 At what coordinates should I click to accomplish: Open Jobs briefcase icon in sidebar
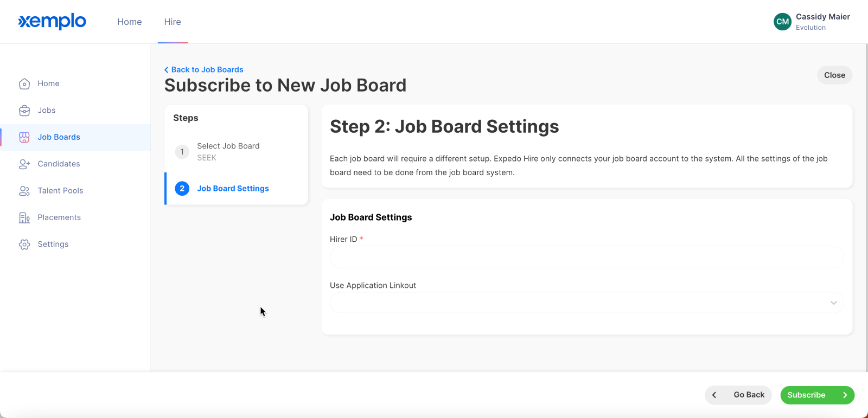point(24,111)
